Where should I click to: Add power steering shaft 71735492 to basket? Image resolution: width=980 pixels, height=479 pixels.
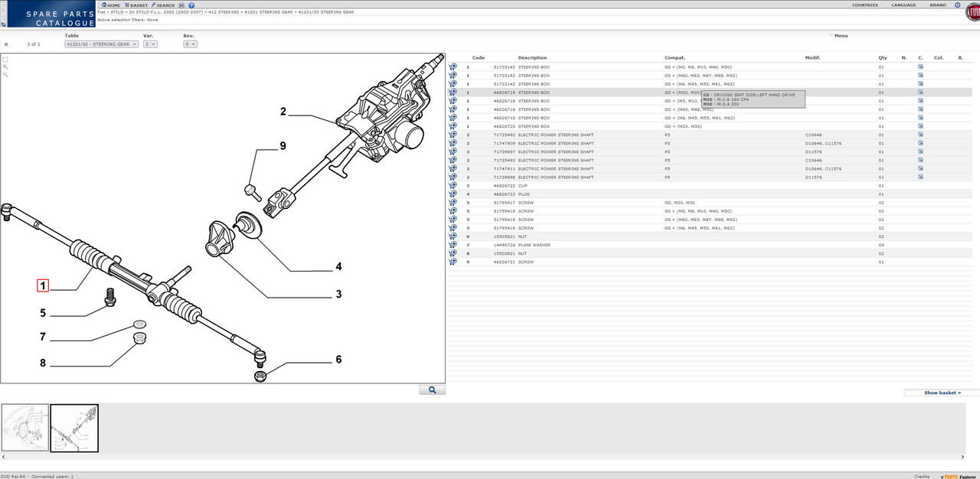point(452,135)
